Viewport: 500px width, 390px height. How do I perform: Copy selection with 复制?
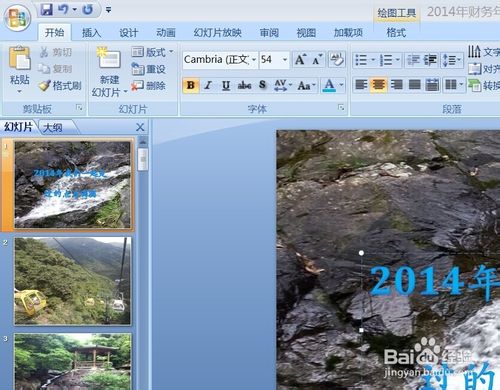(x=55, y=69)
